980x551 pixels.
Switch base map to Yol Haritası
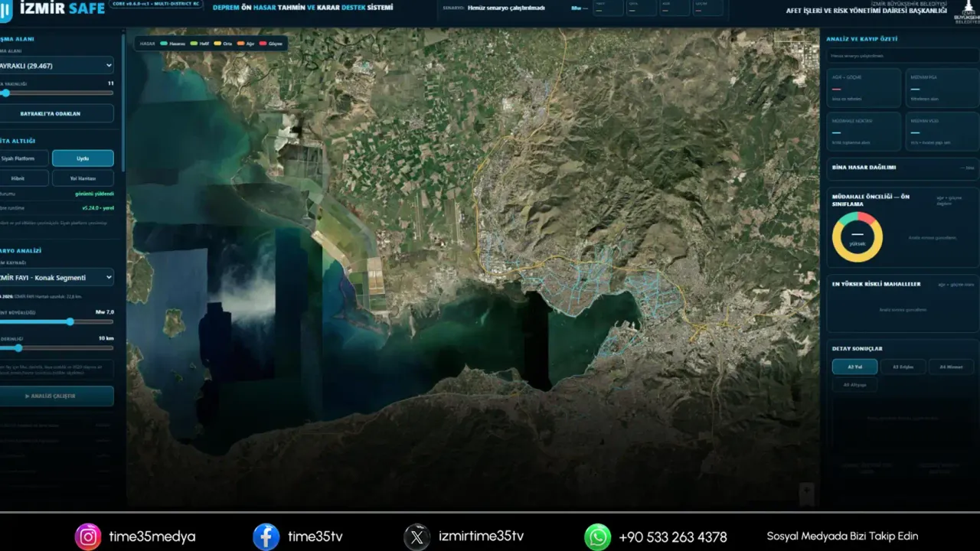(x=83, y=178)
